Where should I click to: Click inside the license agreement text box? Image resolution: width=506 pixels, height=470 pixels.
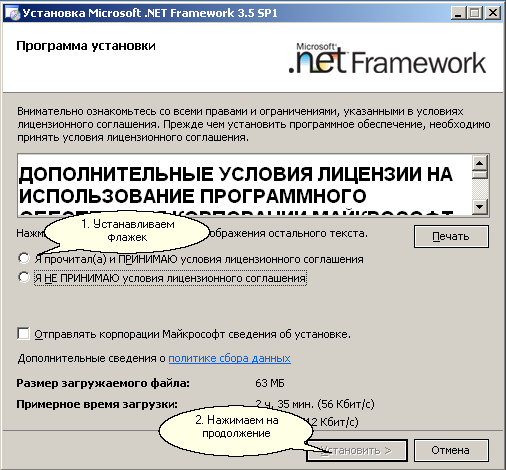click(245, 185)
